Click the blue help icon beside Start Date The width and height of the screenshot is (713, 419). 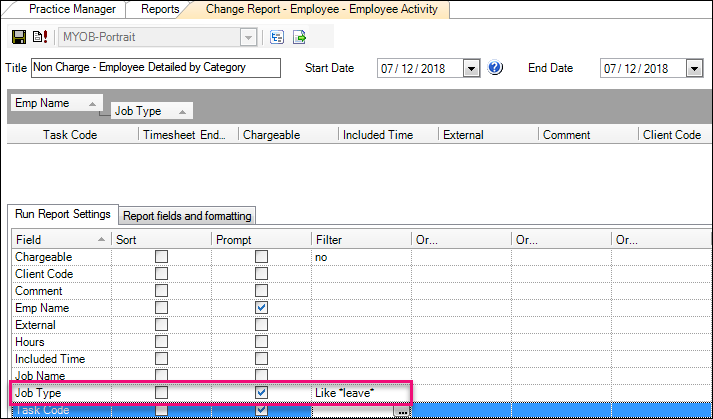495,69
